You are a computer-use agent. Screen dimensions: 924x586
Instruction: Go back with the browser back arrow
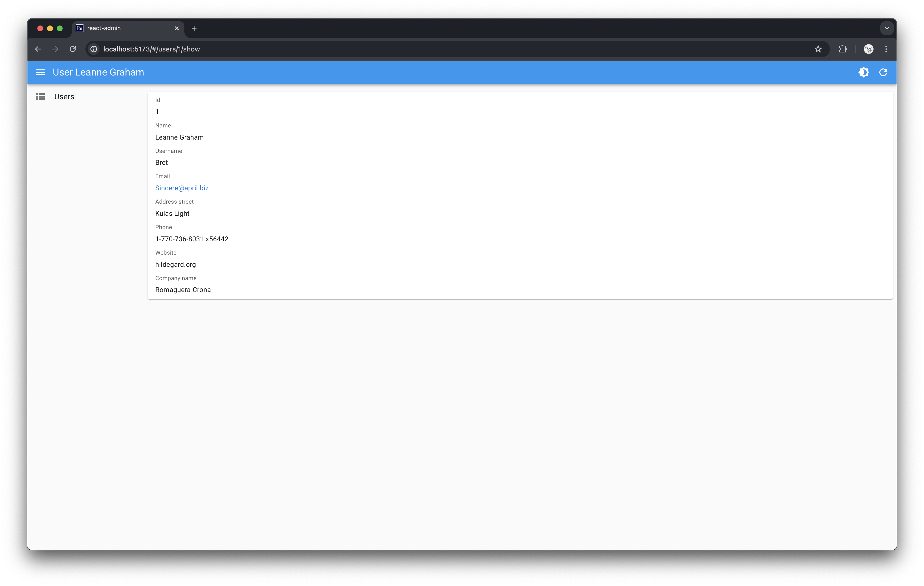(38, 49)
